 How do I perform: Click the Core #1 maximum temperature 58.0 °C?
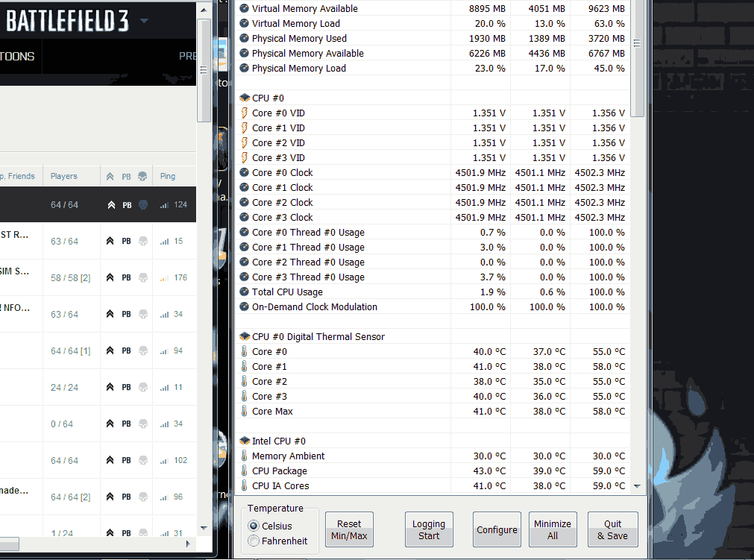[x=609, y=366]
